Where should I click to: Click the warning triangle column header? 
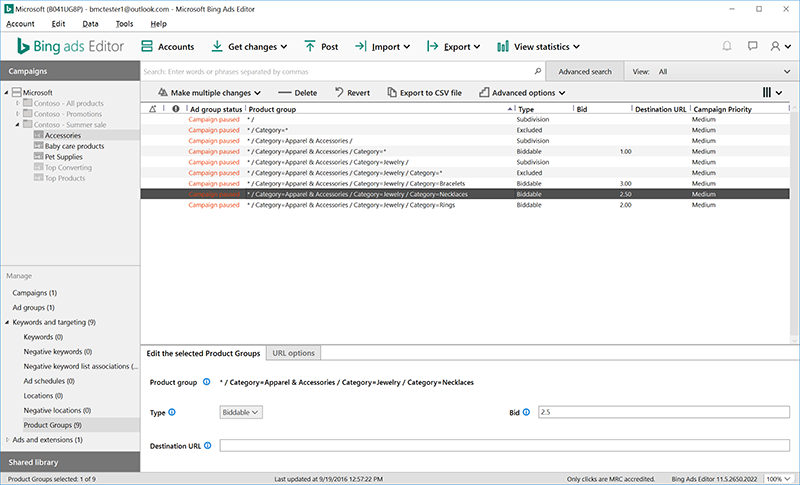pyautogui.click(x=153, y=109)
